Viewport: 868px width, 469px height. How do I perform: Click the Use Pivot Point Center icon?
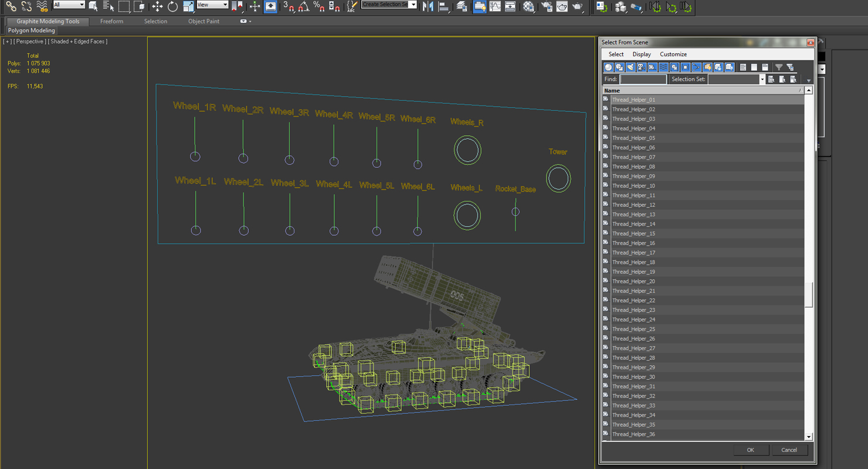coord(238,6)
